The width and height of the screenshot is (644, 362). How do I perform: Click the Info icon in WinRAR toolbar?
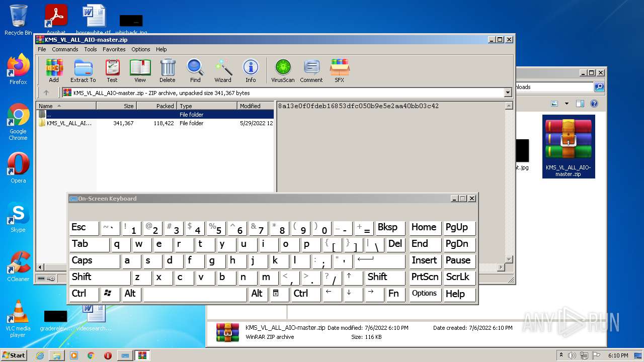[x=251, y=70]
